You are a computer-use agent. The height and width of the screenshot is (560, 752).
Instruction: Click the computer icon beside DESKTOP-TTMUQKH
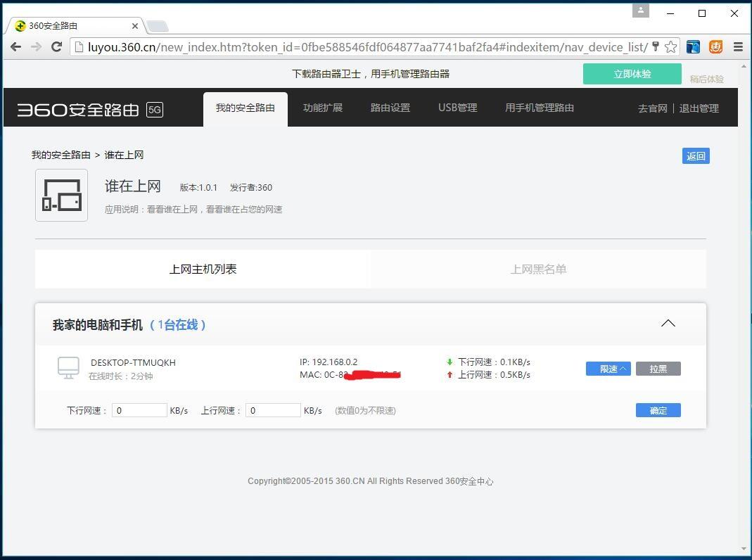point(68,367)
